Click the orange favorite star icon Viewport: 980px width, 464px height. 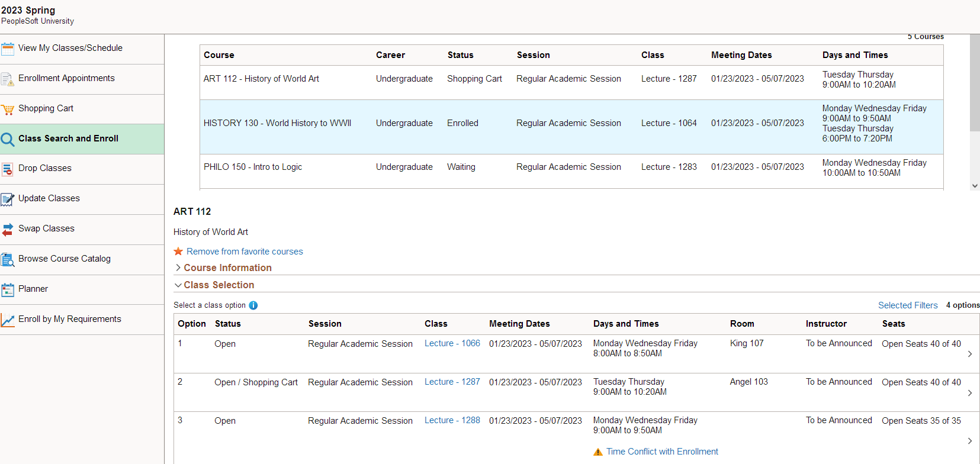pyautogui.click(x=178, y=252)
